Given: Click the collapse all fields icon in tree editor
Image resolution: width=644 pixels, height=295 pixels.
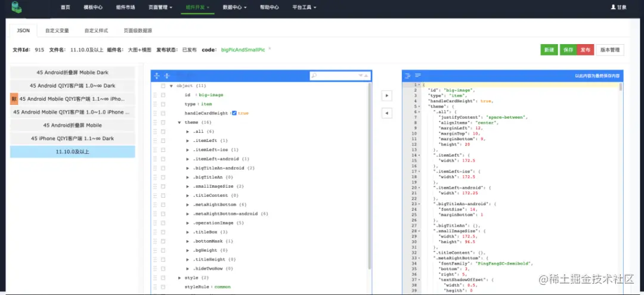Looking at the screenshot, I should coord(167,76).
